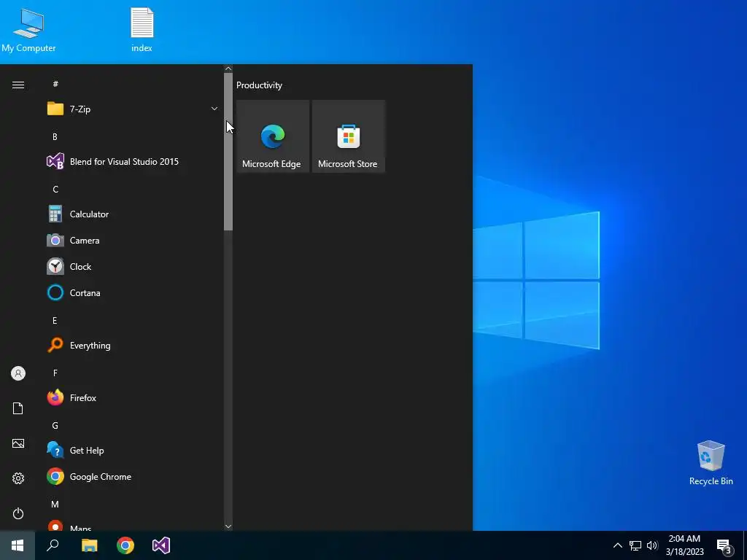The width and height of the screenshot is (747, 560).
Task: Click the M letter header
Action: coord(55,504)
